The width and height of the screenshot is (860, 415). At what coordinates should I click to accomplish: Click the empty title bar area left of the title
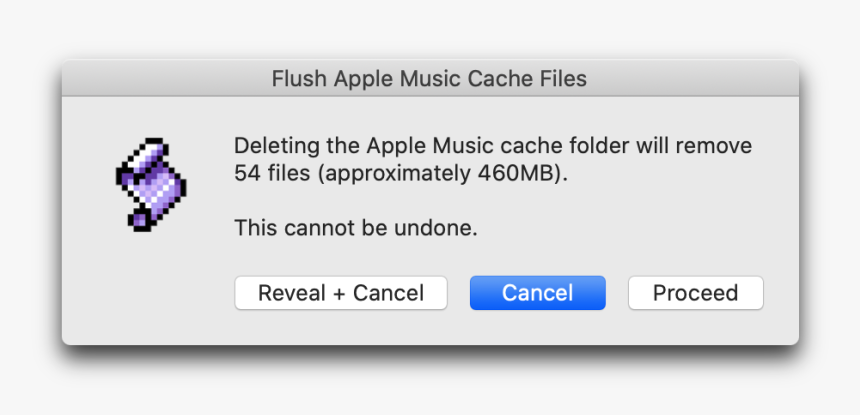[165, 79]
